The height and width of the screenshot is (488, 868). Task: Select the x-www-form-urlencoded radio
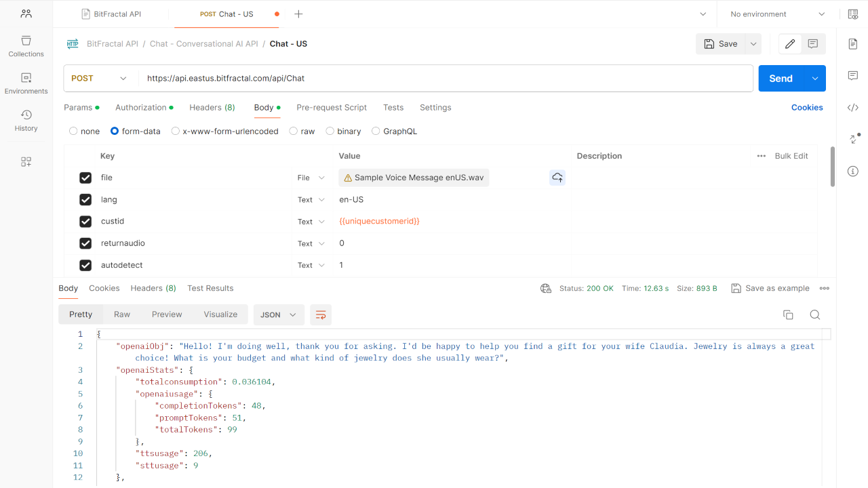click(x=176, y=131)
